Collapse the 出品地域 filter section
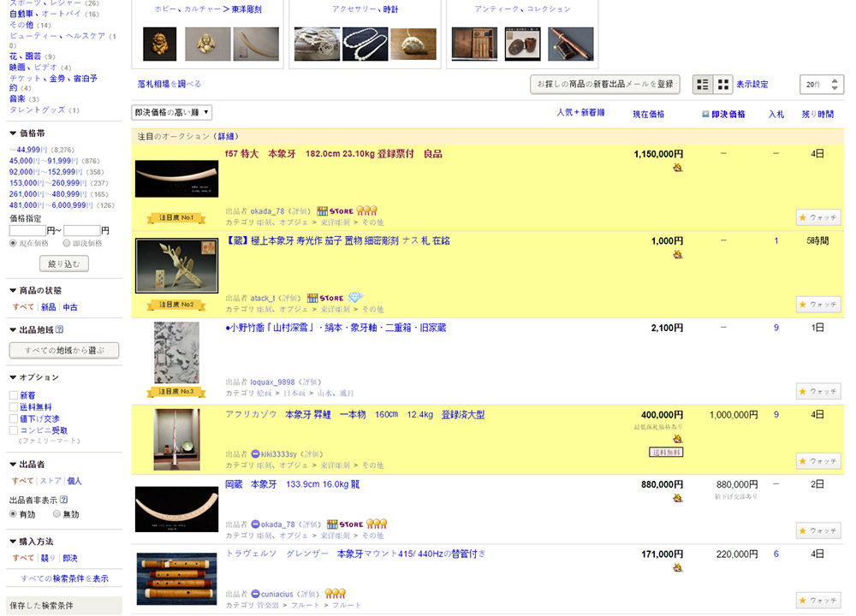856x616 pixels. (x=13, y=329)
